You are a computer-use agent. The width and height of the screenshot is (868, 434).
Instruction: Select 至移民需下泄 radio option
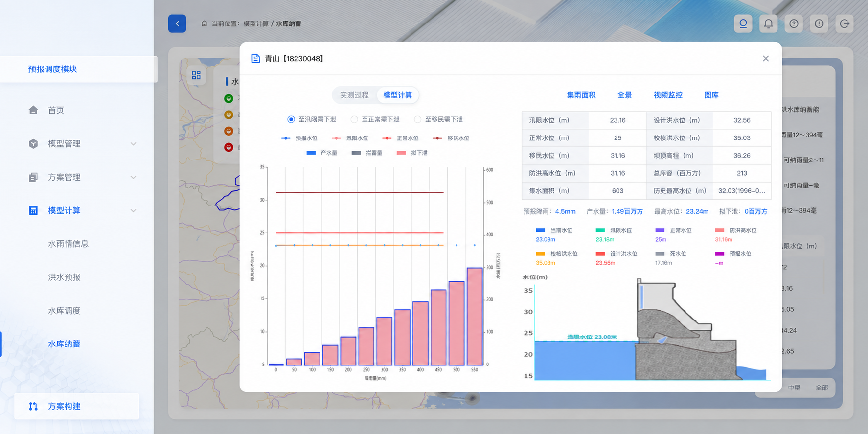417,119
